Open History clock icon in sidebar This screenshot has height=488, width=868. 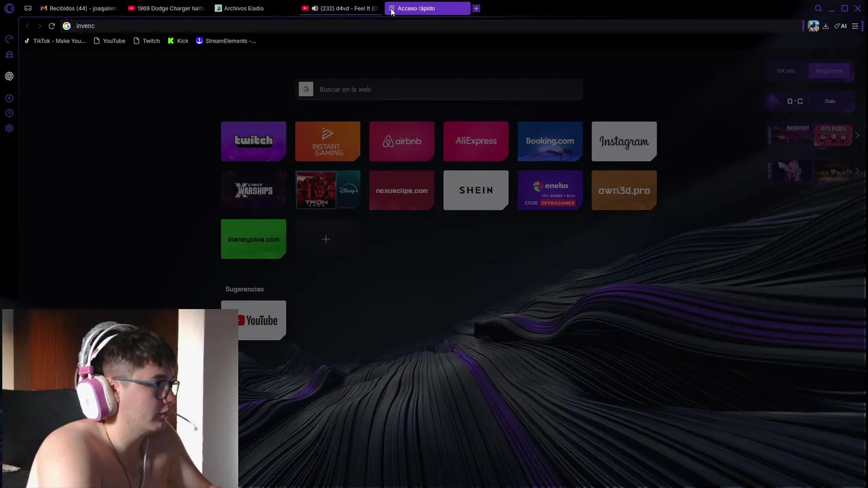click(x=9, y=114)
